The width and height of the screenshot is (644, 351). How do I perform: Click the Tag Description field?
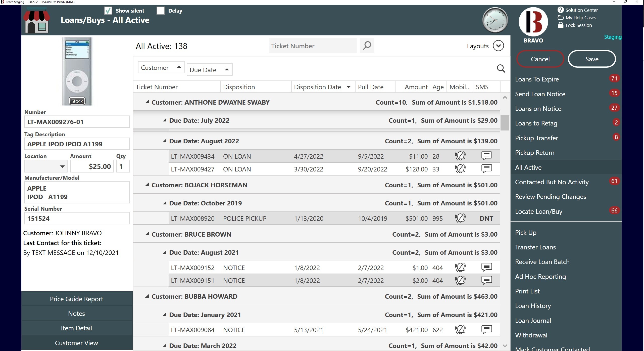pos(77,144)
